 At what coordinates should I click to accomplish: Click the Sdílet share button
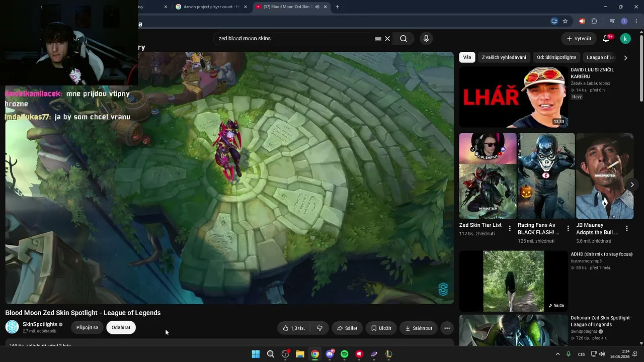coord(347,328)
